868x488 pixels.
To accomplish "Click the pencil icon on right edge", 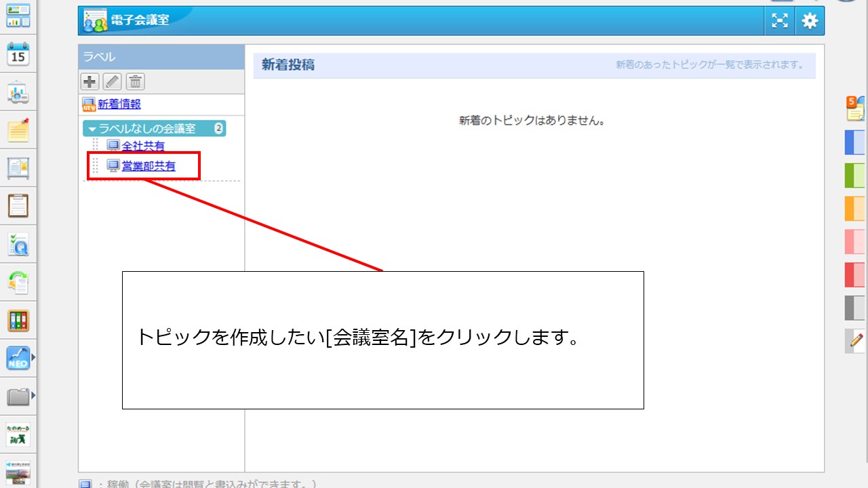I will tap(856, 340).
